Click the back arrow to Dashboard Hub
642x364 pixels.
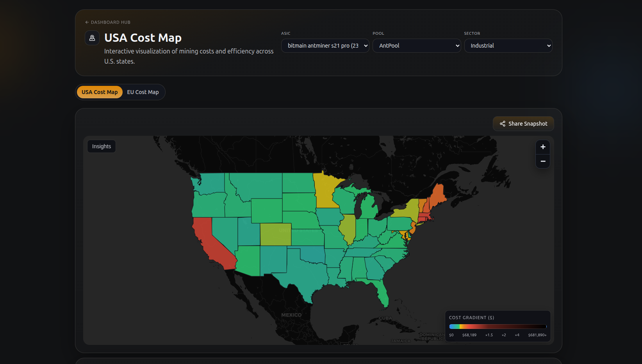[87, 22]
